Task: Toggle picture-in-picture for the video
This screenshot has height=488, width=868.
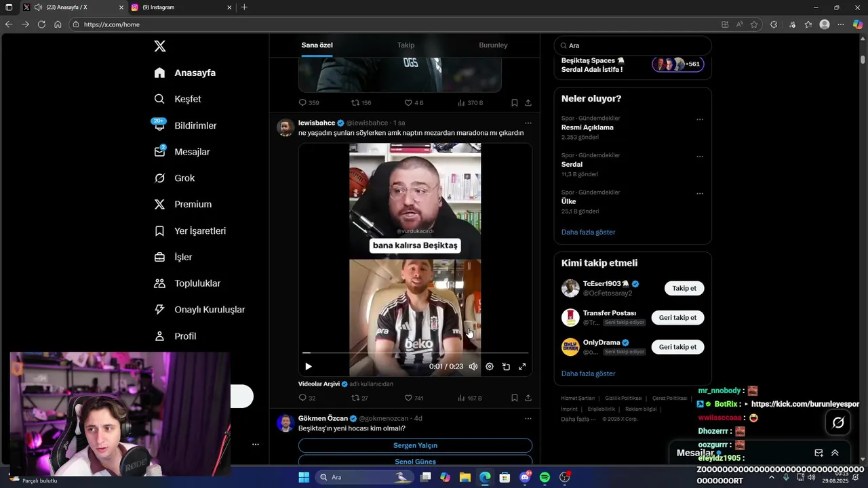Action: 506,367
